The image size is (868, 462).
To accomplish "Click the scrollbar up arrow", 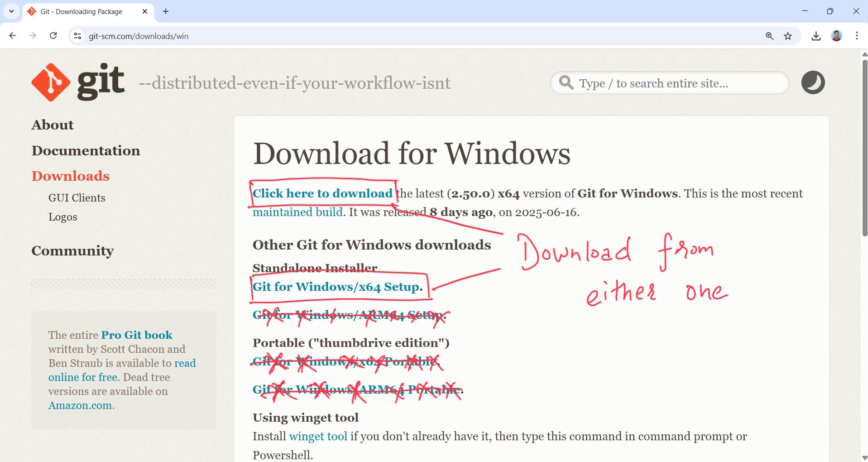I will point(864,54).
